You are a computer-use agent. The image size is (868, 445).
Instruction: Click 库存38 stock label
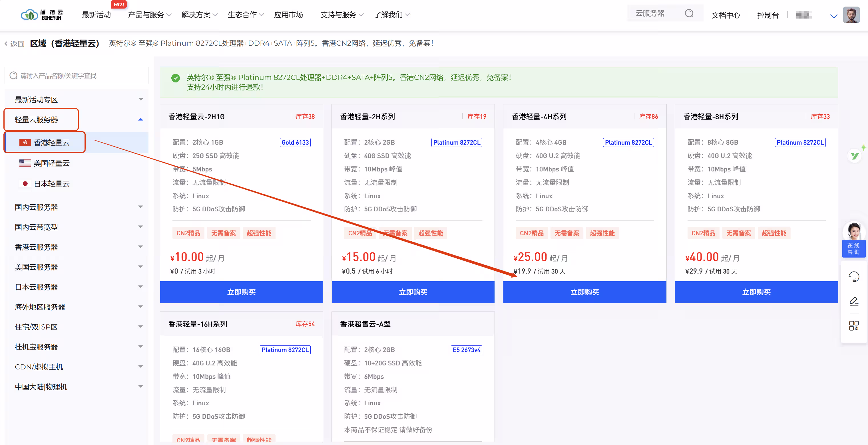pos(305,116)
